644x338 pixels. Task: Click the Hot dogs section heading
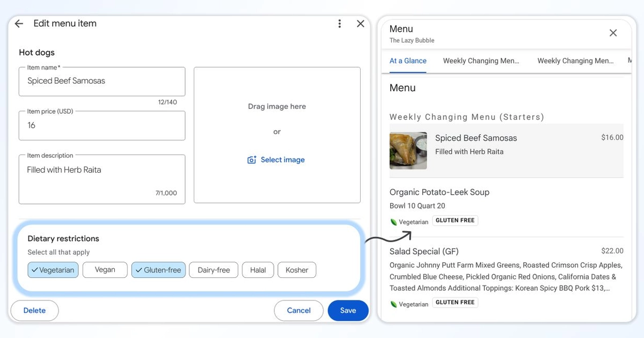[x=37, y=53]
